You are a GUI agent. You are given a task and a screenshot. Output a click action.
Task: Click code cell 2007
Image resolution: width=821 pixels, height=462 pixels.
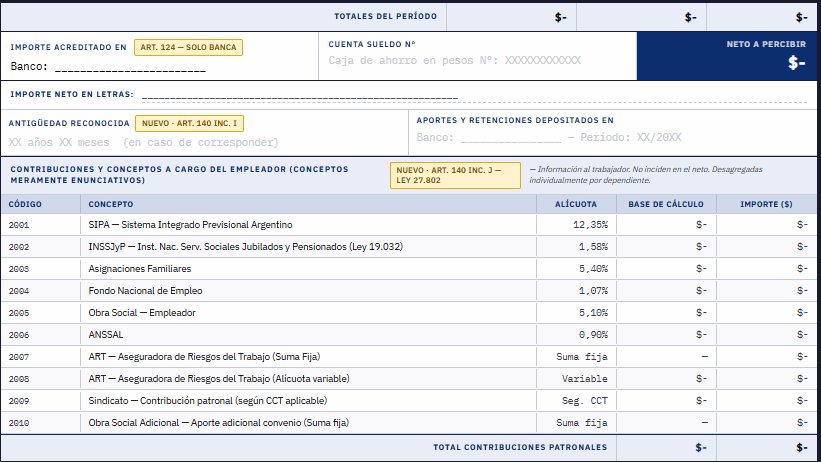(19, 357)
